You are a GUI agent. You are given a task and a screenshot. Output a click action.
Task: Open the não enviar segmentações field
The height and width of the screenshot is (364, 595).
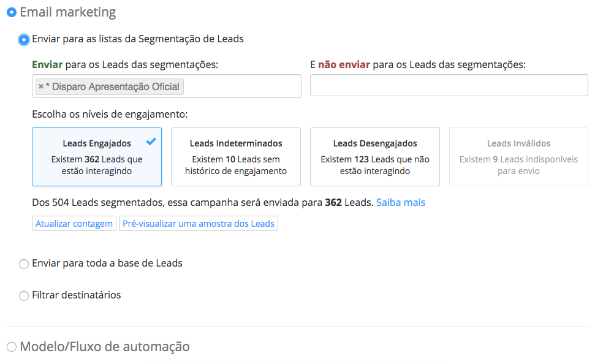coord(449,85)
